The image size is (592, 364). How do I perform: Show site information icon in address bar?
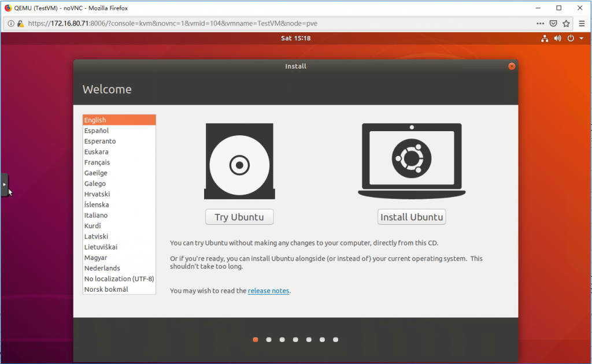11,23
